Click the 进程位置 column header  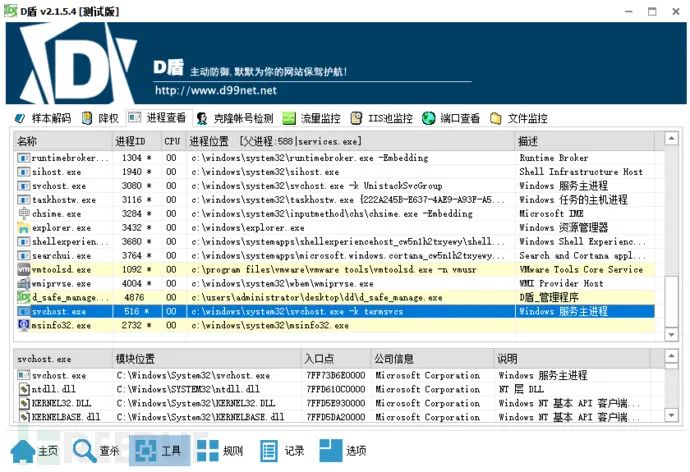point(350,141)
